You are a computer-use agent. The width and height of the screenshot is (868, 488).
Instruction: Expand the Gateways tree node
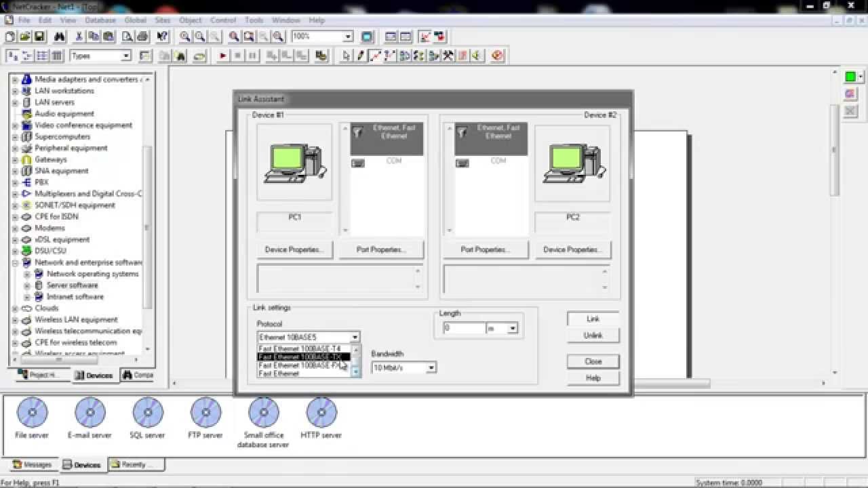pyautogui.click(x=14, y=159)
